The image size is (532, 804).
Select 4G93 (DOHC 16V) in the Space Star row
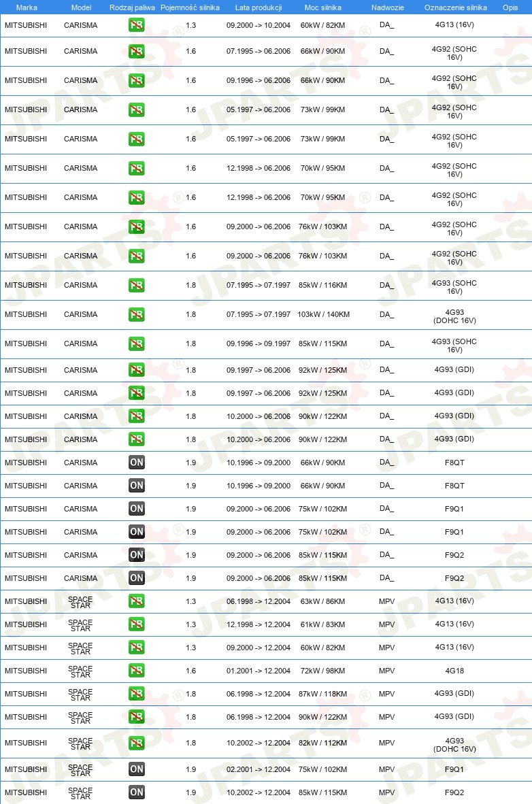(454, 745)
